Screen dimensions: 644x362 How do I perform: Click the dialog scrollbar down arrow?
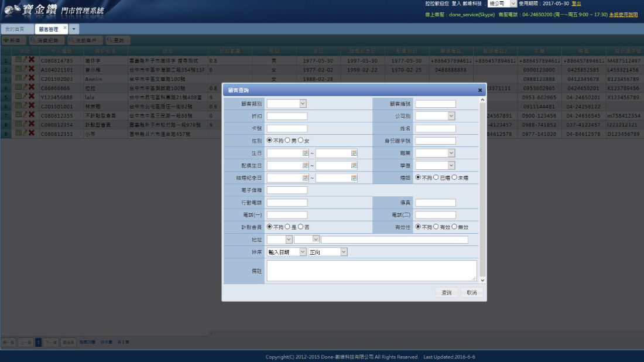coord(482,280)
